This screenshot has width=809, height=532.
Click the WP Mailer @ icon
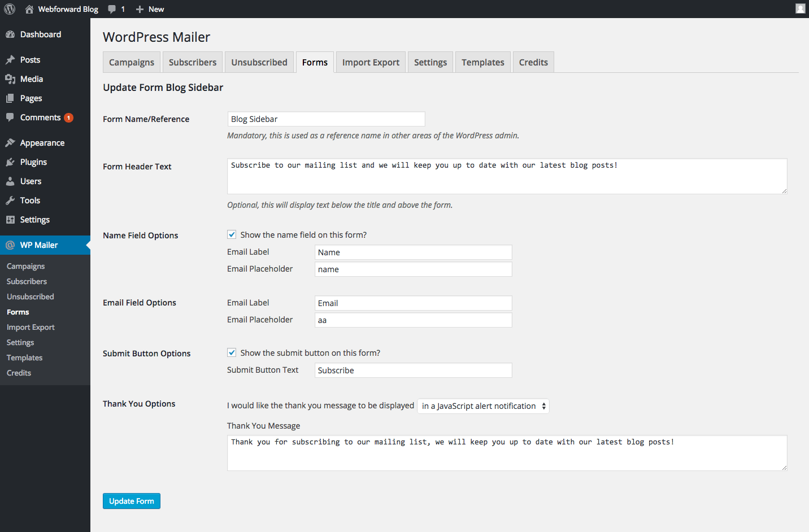click(10, 245)
